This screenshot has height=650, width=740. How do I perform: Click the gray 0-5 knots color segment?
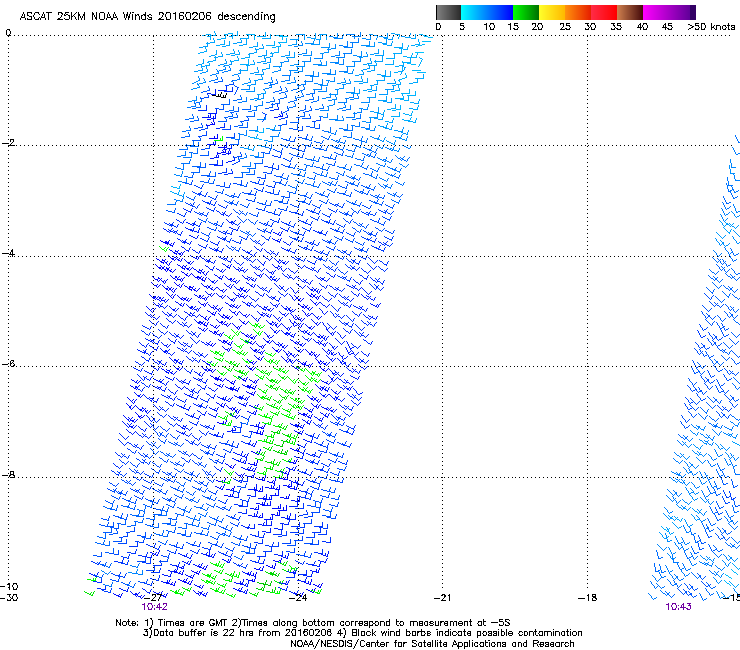[x=448, y=12]
